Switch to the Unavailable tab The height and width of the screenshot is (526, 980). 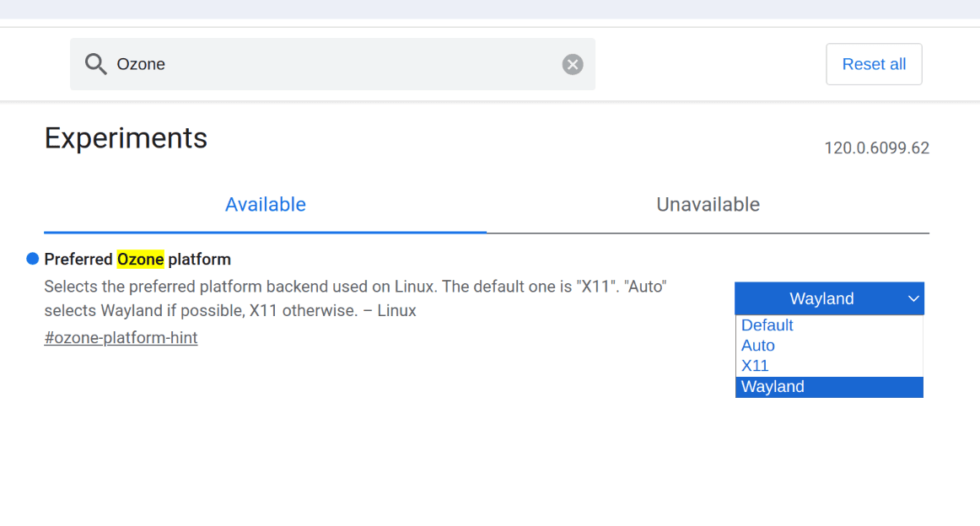click(708, 205)
